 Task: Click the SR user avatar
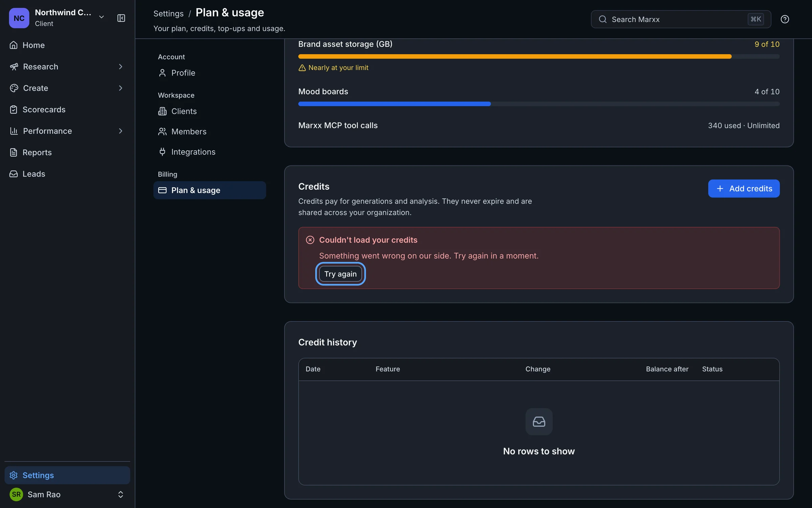click(x=16, y=494)
